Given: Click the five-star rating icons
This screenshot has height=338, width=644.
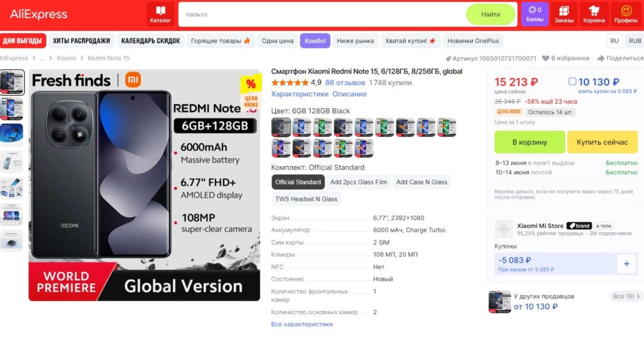Looking at the screenshot, I should [x=289, y=82].
